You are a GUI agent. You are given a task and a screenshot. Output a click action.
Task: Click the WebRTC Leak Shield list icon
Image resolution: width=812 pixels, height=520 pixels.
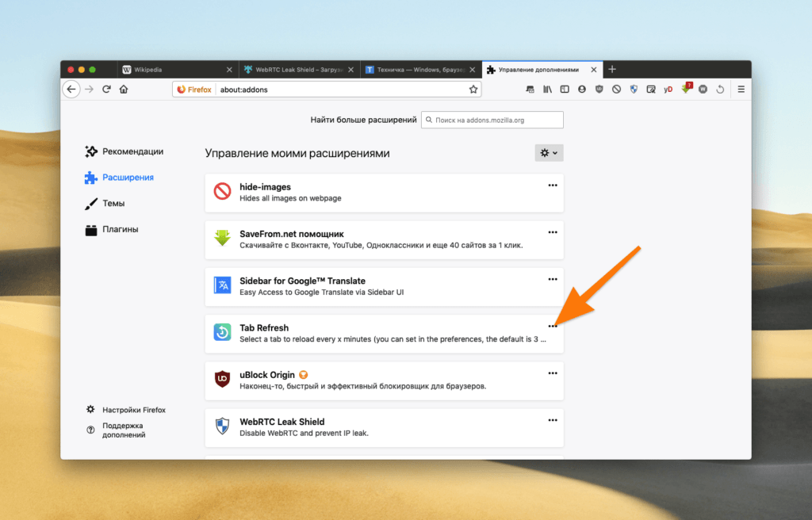[222, 426]
